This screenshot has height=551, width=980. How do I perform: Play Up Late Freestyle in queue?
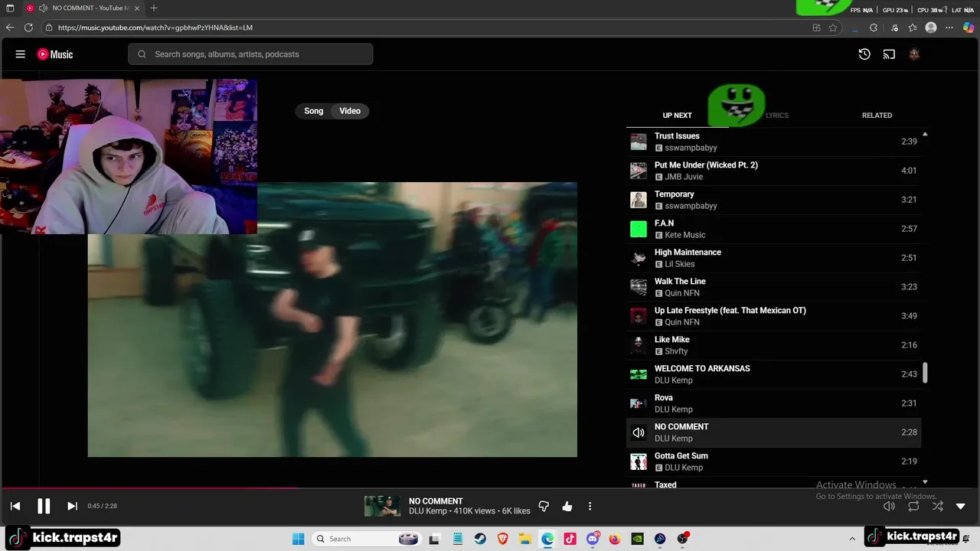point(773,316)
